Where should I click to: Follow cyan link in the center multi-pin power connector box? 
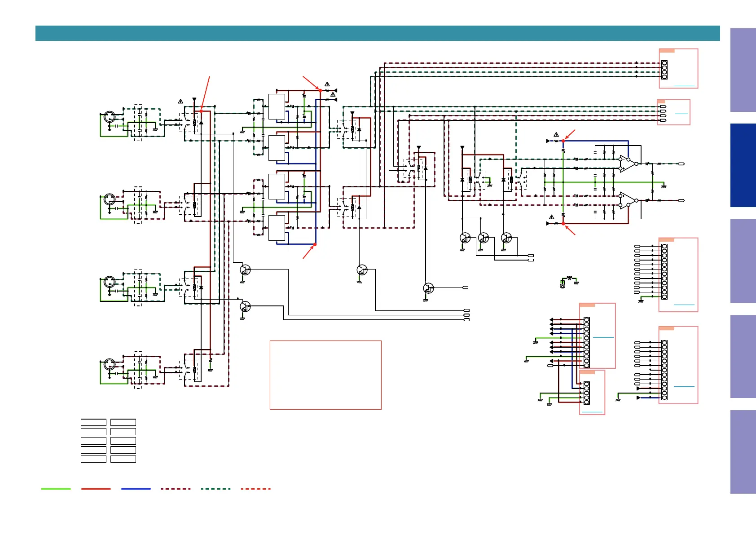[x=603, y=337]
